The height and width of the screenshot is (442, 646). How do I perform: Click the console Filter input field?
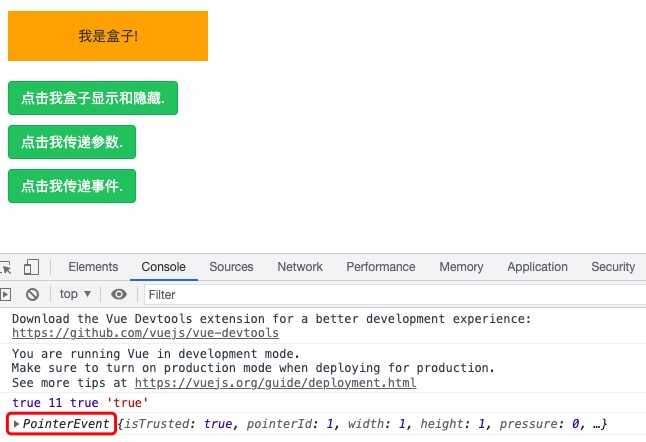[x=390, y=294]
